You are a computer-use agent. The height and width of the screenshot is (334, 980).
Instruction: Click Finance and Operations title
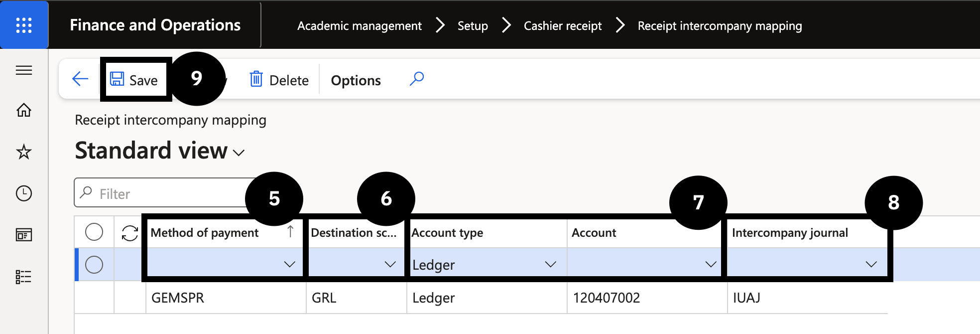click(x=155, y=25)
